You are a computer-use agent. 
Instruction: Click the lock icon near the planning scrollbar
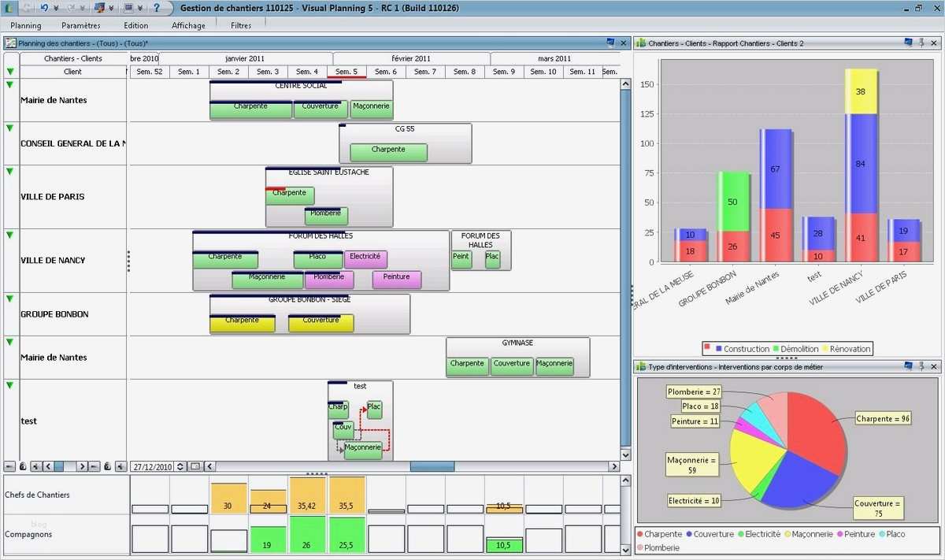point(23,466)
